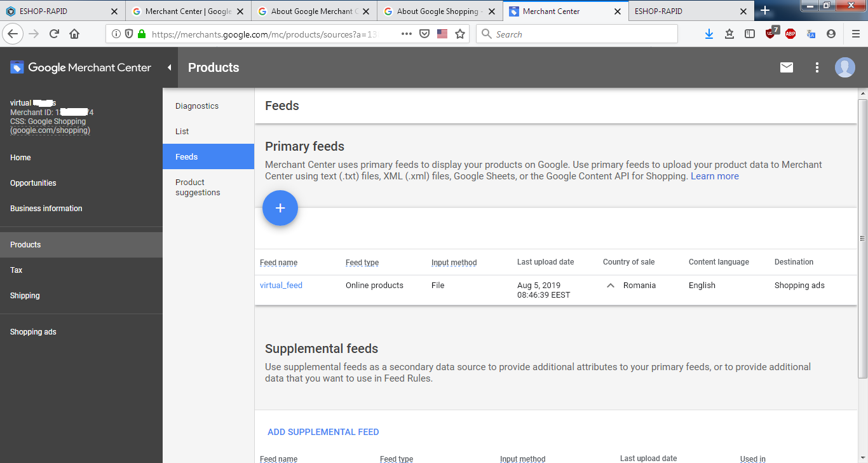Image resolution: width=868 pixels, height=463 pixels.
Task: Click the tracking protection shield icon
Action: [129, 34]
